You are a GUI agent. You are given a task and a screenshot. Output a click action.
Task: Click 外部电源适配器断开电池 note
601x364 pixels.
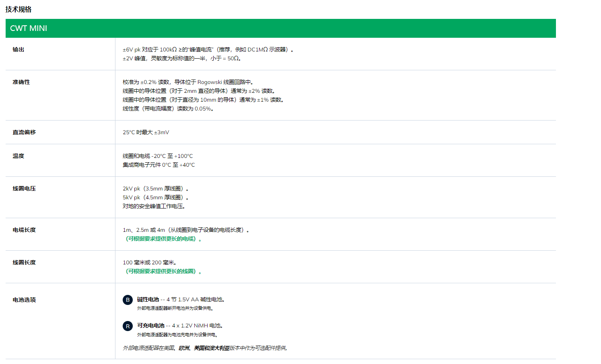tap(175, 308)
